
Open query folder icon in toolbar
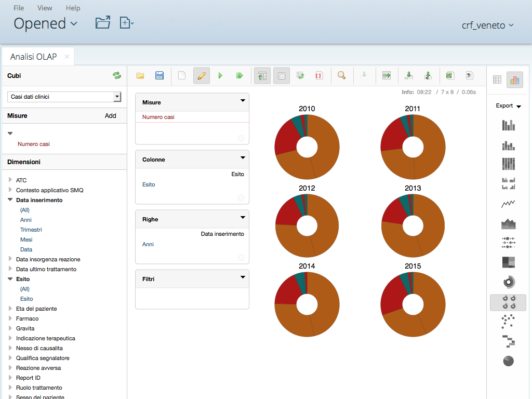(x=140, y=76)
